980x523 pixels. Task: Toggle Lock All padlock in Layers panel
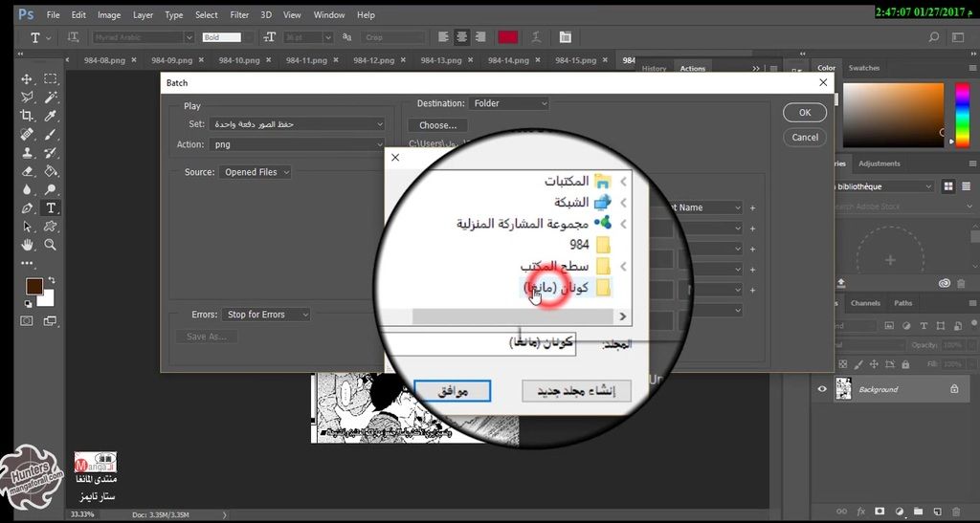905,364
